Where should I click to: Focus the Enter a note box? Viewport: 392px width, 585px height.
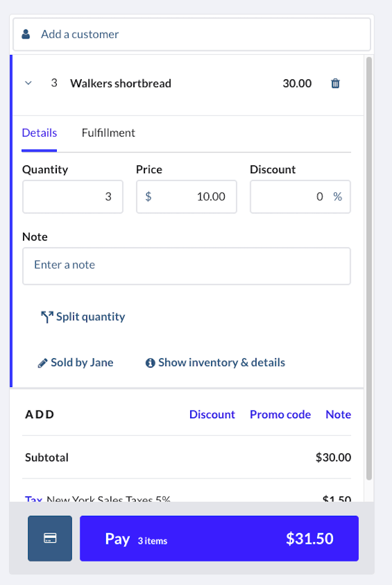point(186,265)
